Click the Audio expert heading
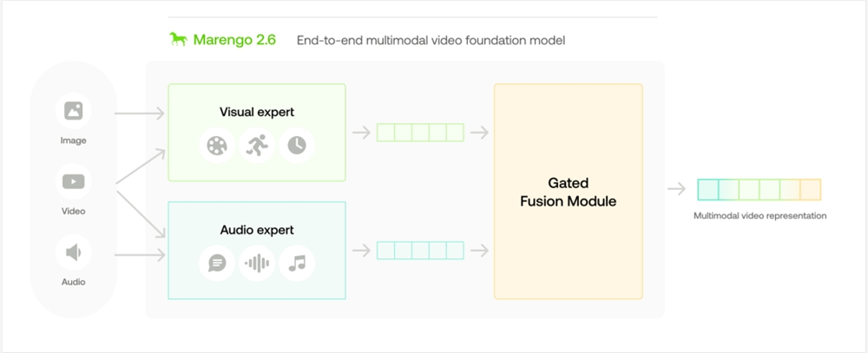The height and width of the screenshot is (353, 868). (x=257, y=230)
